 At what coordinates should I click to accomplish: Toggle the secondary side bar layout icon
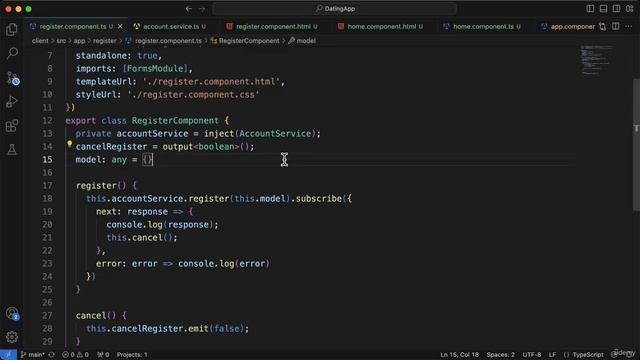tap(616, 9)
